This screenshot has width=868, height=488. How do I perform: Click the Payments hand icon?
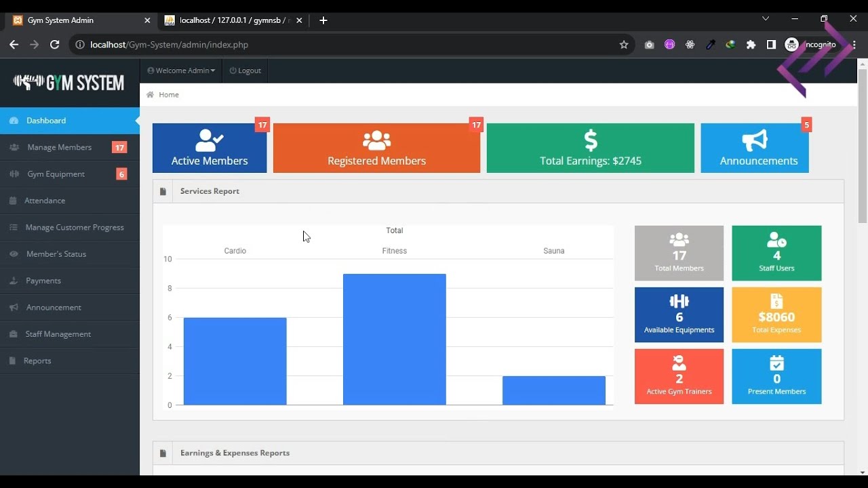point(14,281)
